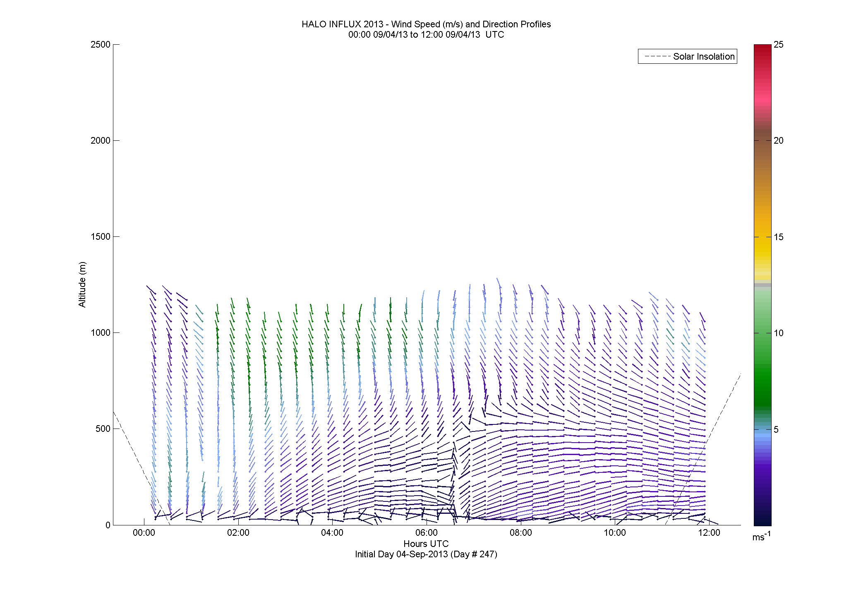Click the date range subtitle '00:00 09/04/13 to 12:00 09/04/13 UTC'
868x590 pixels.
(426, 34)
